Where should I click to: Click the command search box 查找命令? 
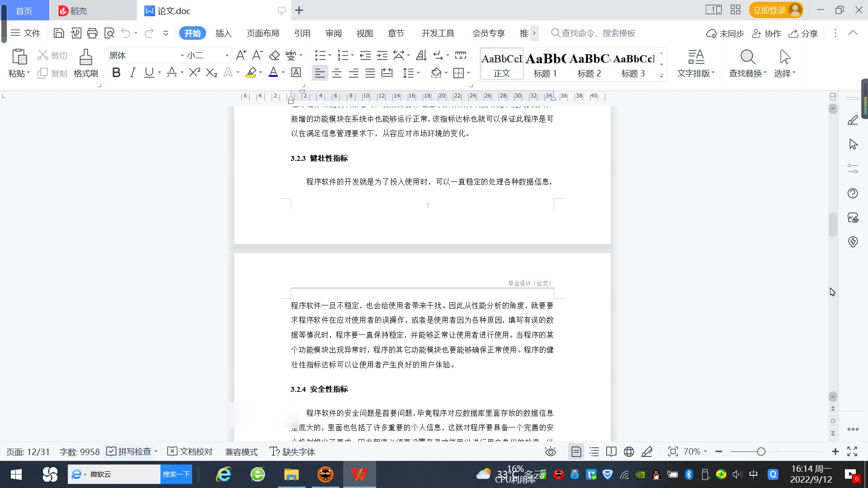[598, 33]
